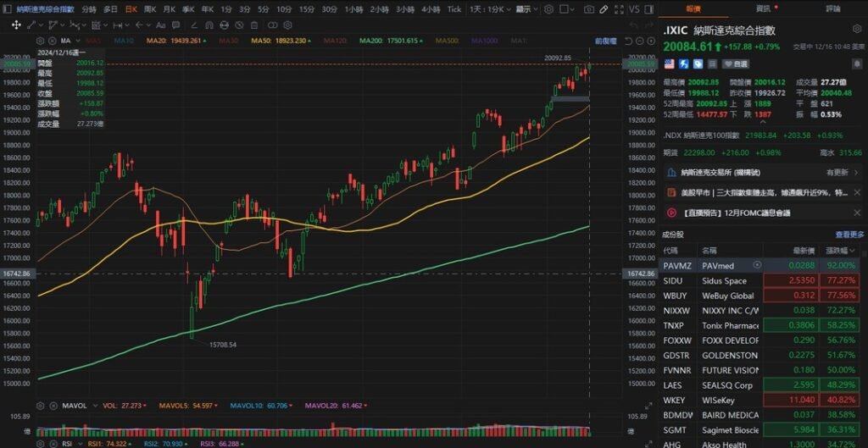Enter fullscreen chart mode icon
Screen dimensions: 868x448
click(x=619, y=9)
